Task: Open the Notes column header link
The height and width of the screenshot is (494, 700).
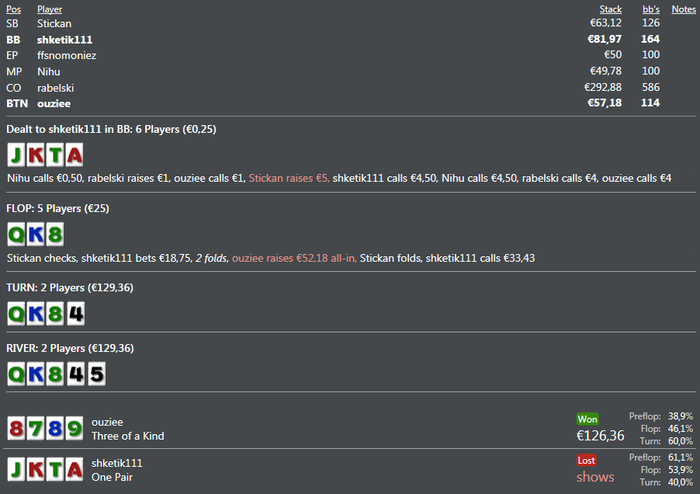Action: pyautogui.click(x=684, y=9)
